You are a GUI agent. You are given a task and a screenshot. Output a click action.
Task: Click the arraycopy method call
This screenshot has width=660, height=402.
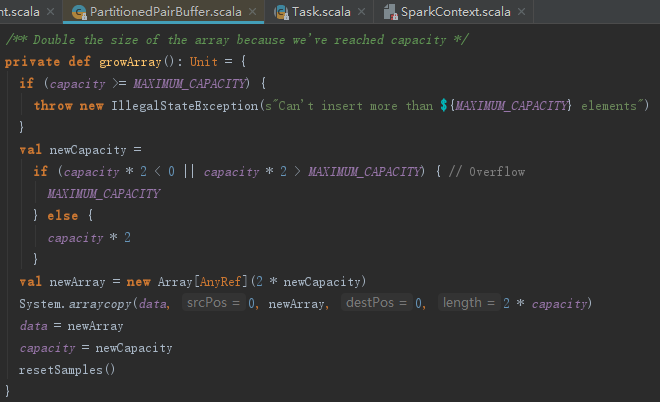coord(100,303)
